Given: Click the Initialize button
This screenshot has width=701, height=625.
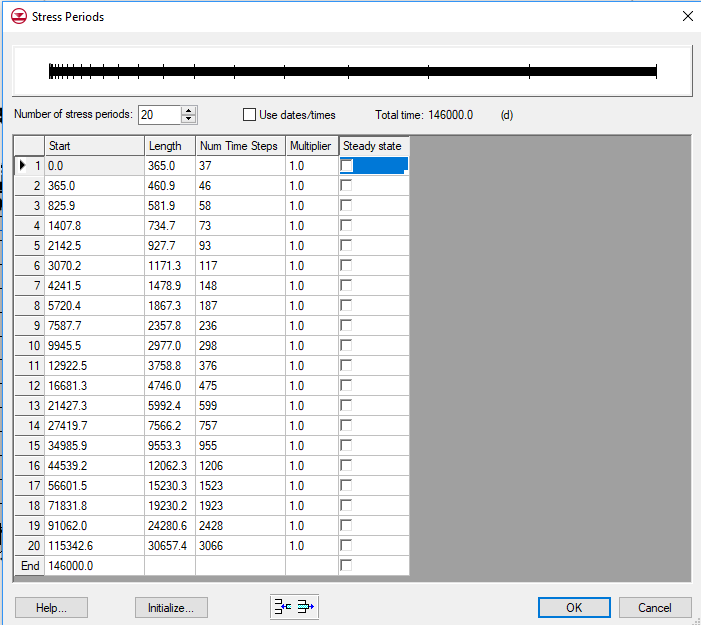Looking at the screenshot, I should [171, 608].
